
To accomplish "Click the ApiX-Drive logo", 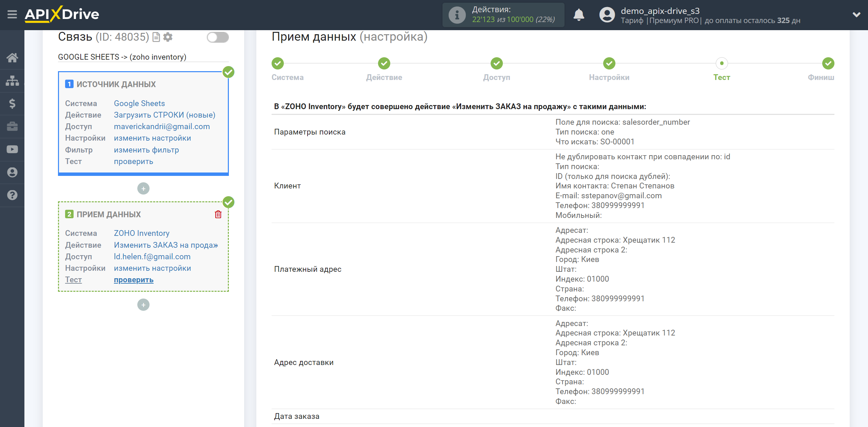I will coord(62,15).
